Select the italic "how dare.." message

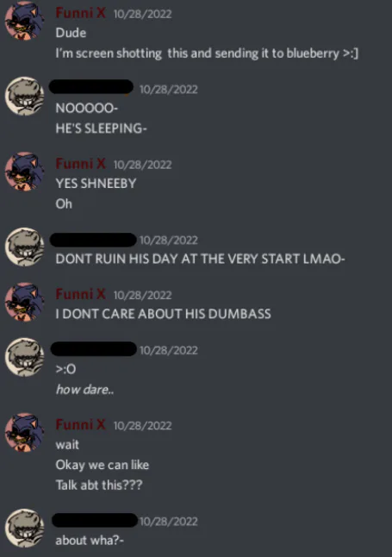(x=85, y=390)
